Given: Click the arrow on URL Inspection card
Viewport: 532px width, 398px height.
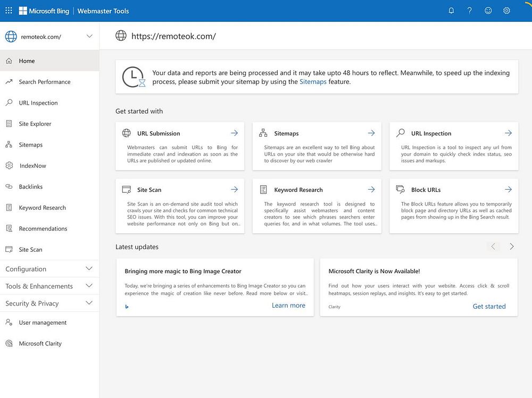Looking at the screenshot, I should pyautogui.click(x=508, y=133).
